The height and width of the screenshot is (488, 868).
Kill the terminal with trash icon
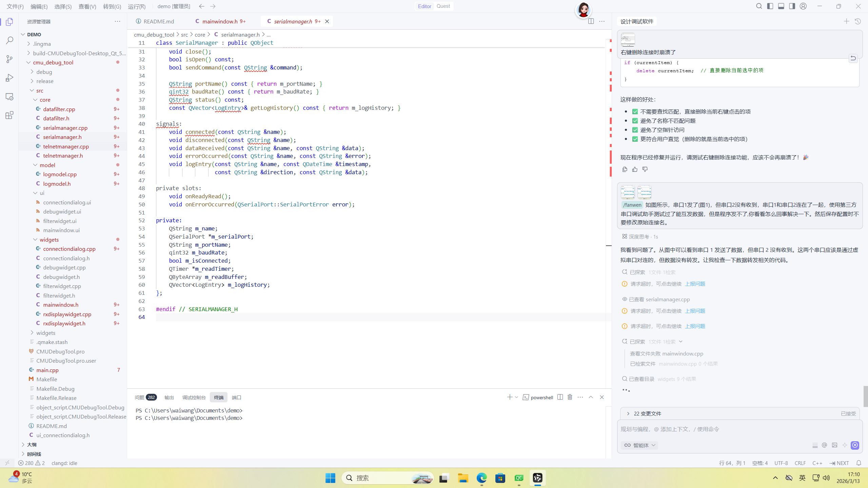tap(570, 397)
